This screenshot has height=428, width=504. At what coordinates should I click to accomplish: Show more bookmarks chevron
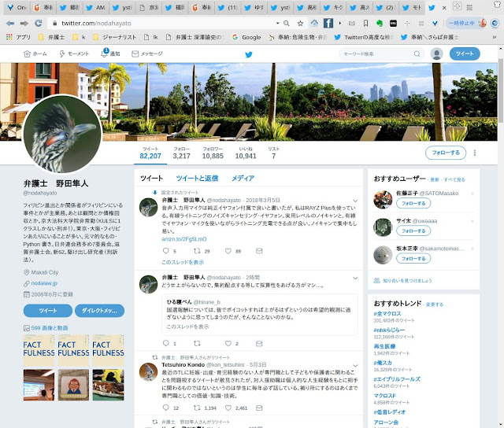point(494,37)
